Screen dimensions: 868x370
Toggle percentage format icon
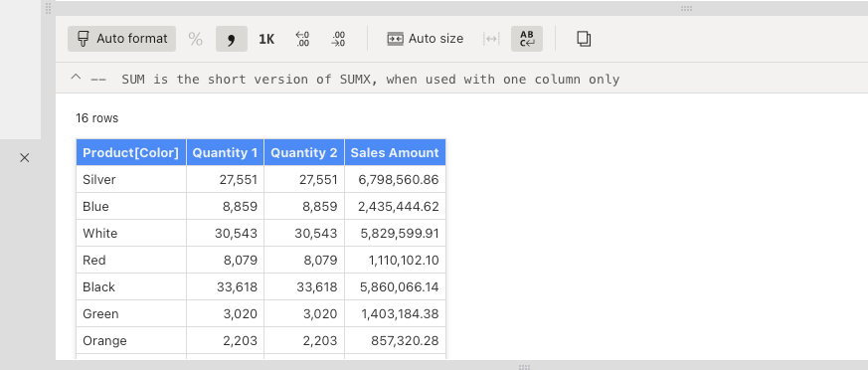196,39
